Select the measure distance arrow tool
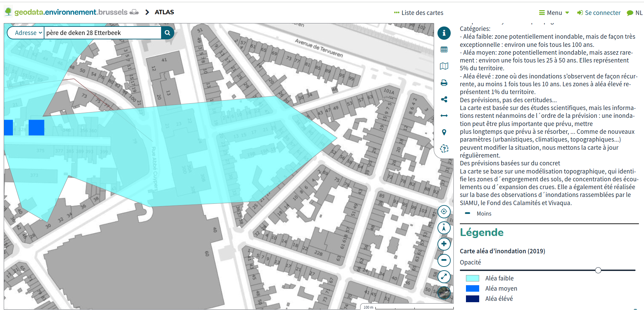644x310 pixels. 444,116
